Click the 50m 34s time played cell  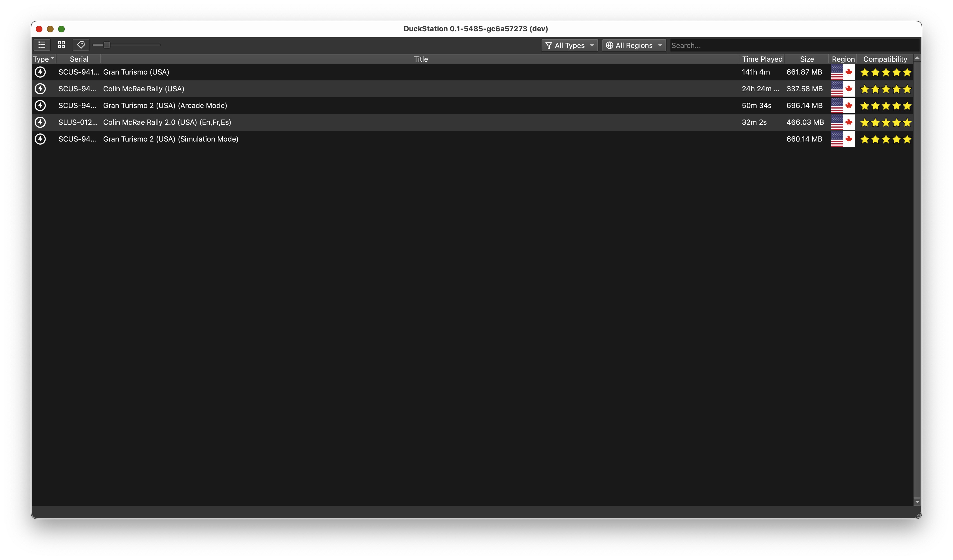[757, 106]
